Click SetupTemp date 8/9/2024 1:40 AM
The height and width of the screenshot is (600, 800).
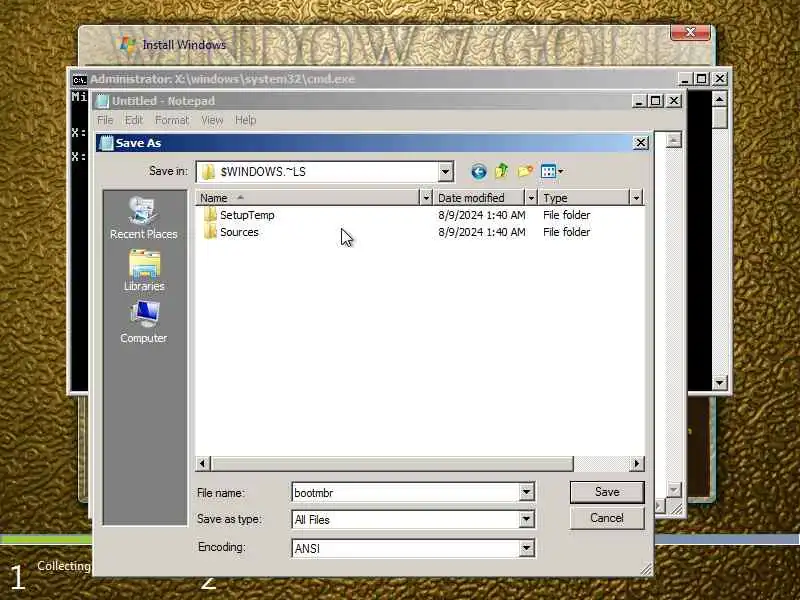[x=482, y=215]
